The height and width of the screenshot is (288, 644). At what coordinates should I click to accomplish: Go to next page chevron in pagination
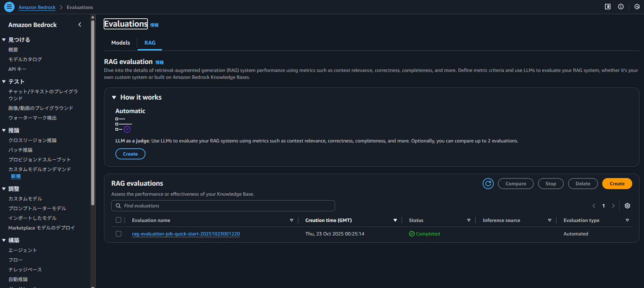[x=613, y=206]
